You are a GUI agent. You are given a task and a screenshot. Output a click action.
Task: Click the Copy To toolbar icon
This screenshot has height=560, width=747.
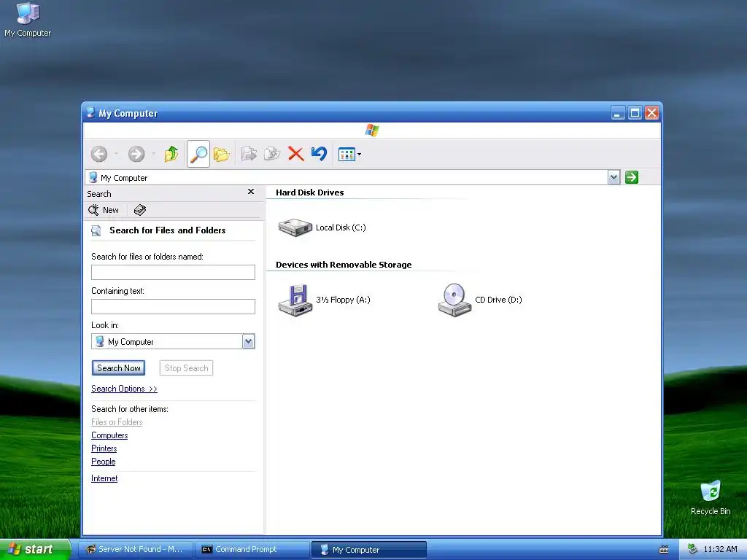pyautogui.click(x=272, y=154)
